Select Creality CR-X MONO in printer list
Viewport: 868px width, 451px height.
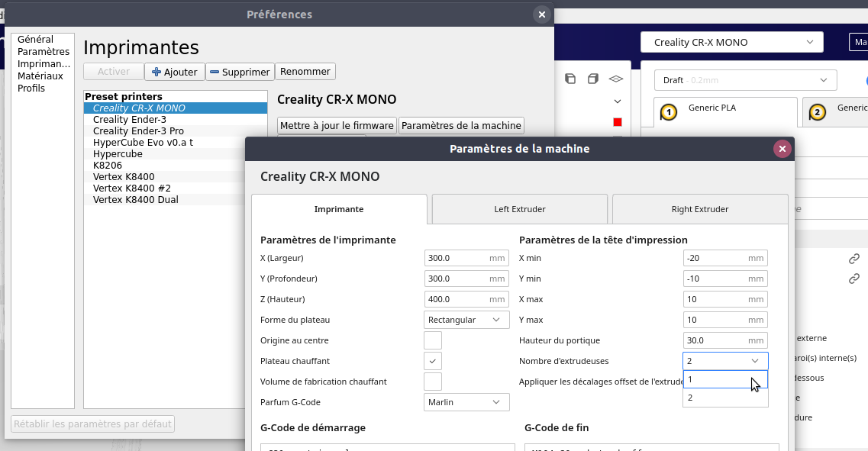(x=176, y=108)
